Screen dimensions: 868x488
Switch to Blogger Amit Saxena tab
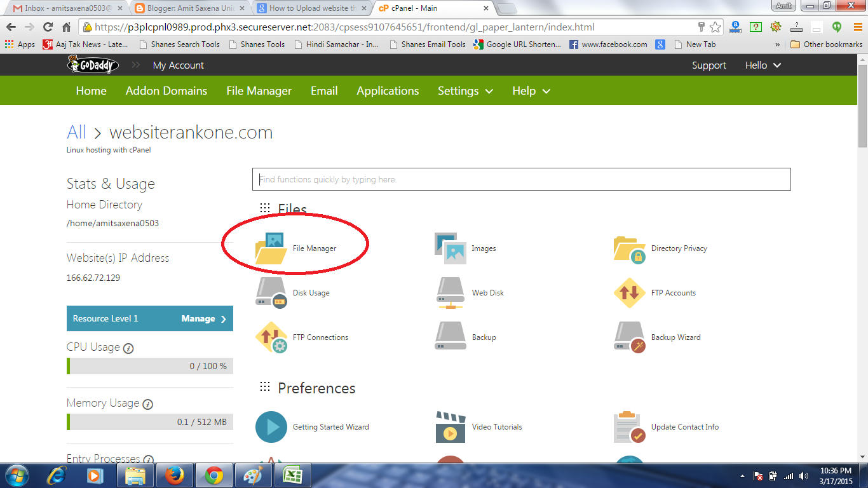(x=189, y=8)
